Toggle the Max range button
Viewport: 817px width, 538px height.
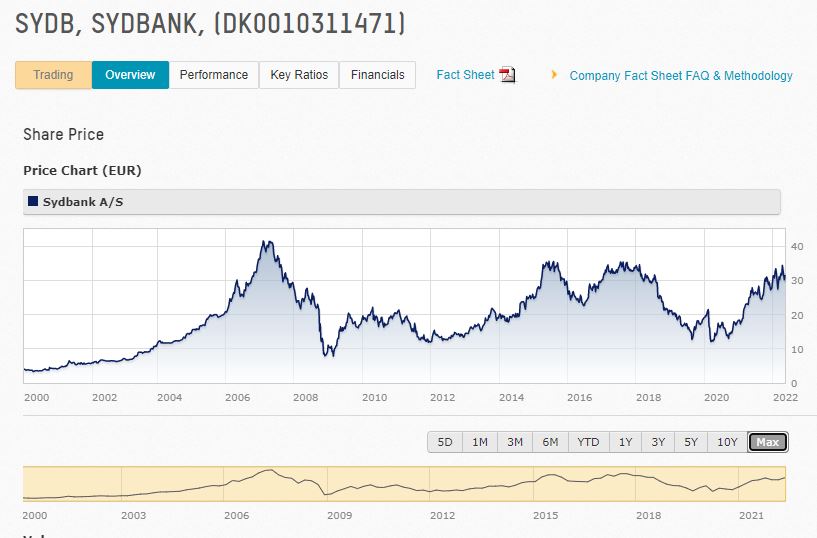click(768, 442)
